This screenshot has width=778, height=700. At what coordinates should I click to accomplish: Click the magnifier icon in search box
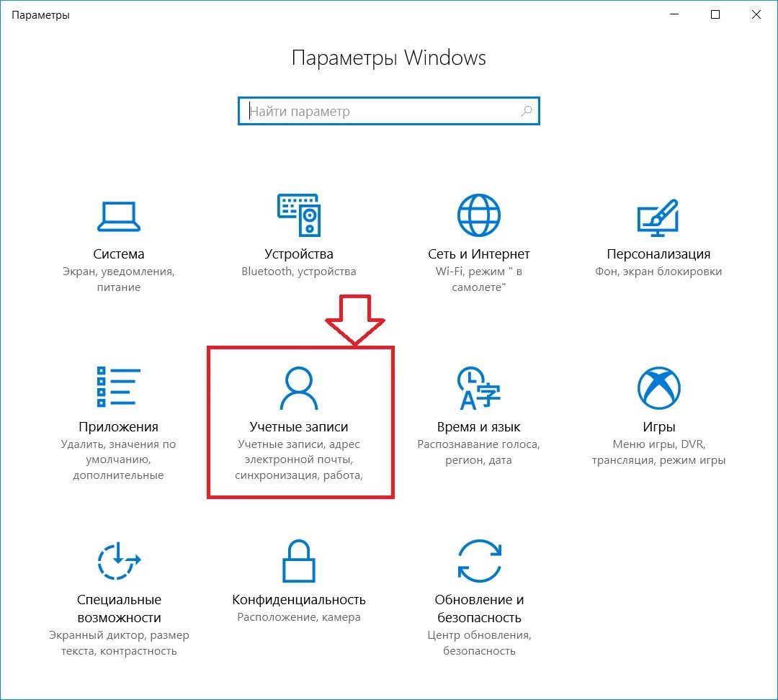coord(527,111)
